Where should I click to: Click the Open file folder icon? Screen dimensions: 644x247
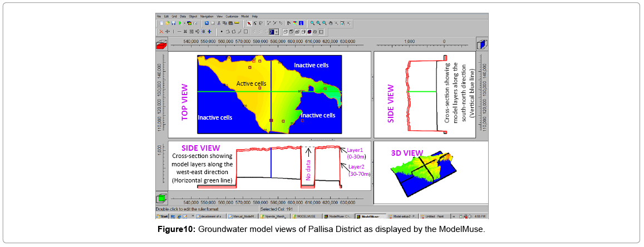point(168,23)
